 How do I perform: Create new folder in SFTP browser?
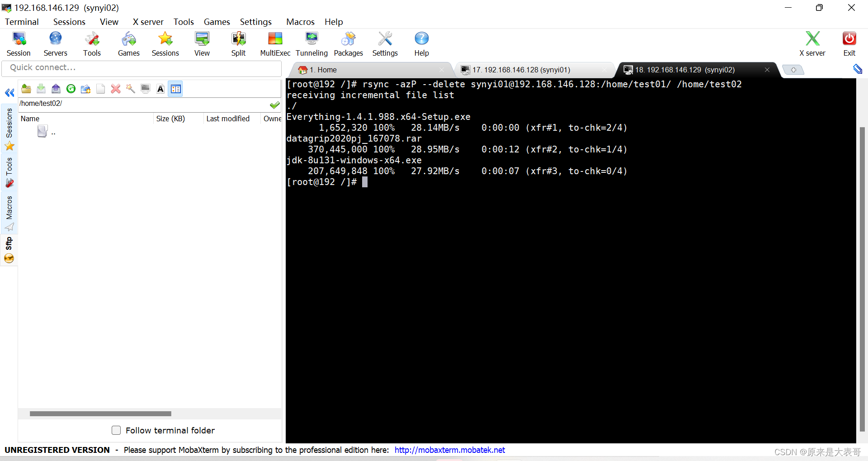[x=86, y=89]
